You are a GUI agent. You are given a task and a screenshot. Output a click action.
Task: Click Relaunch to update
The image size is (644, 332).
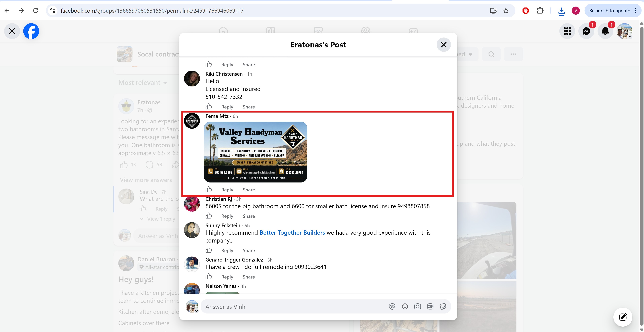[609, 10]
